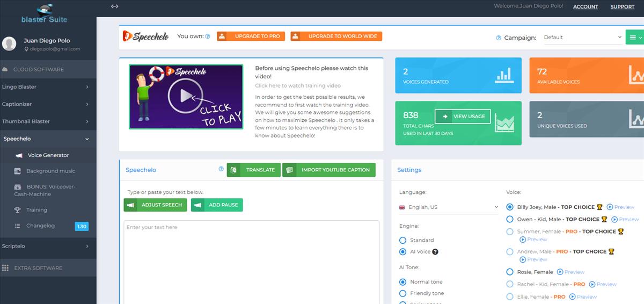Preview the Summer female voice

[x=533, y=240]
